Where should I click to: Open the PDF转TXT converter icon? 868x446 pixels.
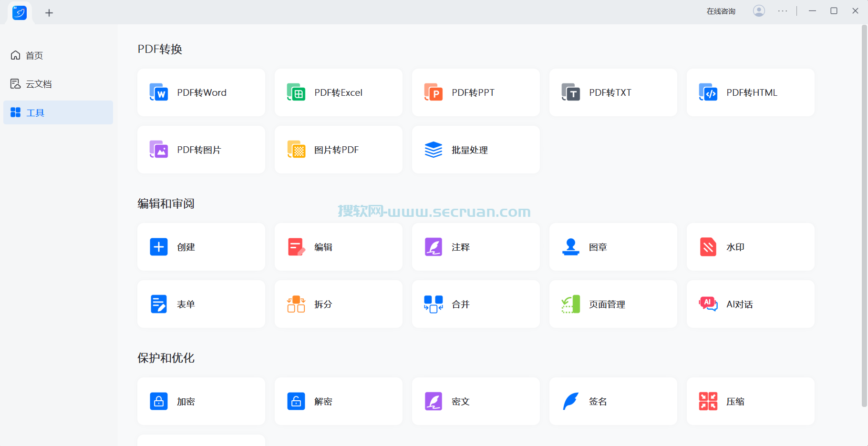click(570, 92)
